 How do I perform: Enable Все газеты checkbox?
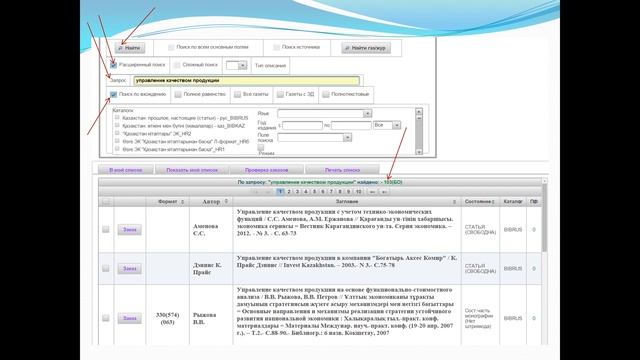click(237, 94)
